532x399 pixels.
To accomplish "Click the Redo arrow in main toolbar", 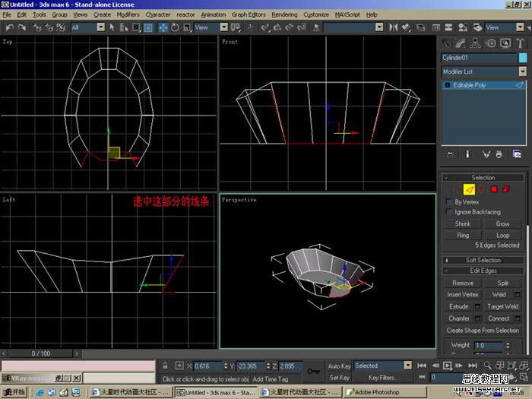I will (x=22, y=27).
